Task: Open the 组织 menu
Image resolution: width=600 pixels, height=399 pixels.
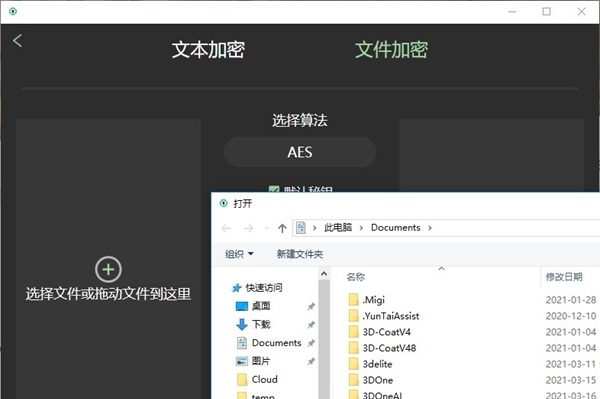Action: [239, 254]
